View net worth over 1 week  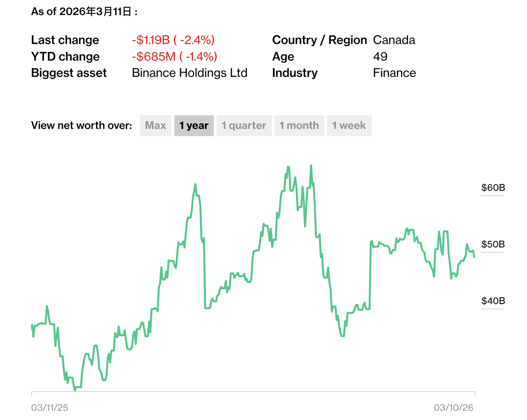coord(349,126)
